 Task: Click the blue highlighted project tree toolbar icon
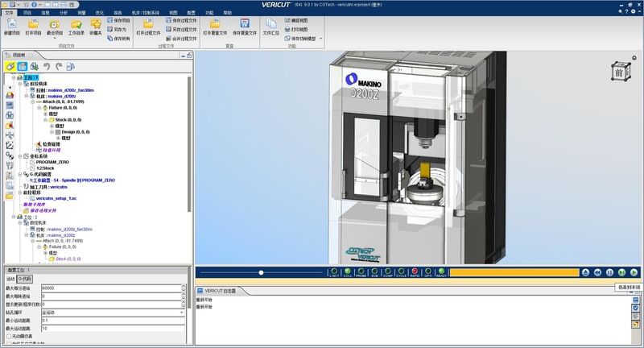pyautogui.click(x=23, y=66)
